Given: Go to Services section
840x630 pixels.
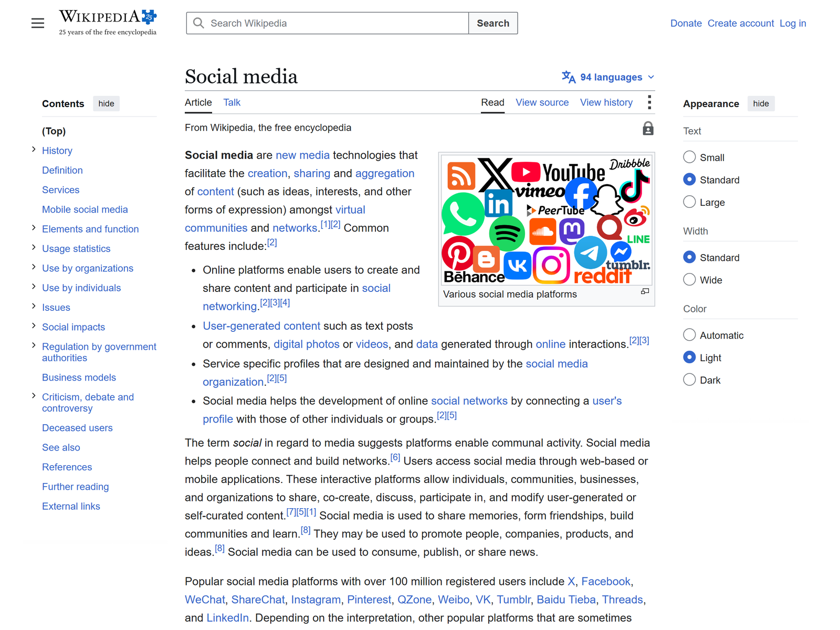Looking at the screenshot, I should (61, 190).
